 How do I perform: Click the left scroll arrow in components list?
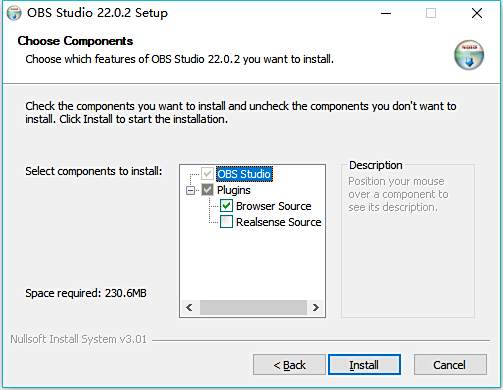[189, 307]
